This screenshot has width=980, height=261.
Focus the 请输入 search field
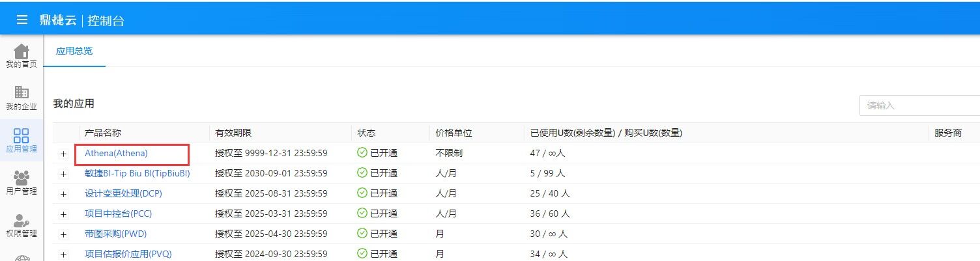click(919, 105)
